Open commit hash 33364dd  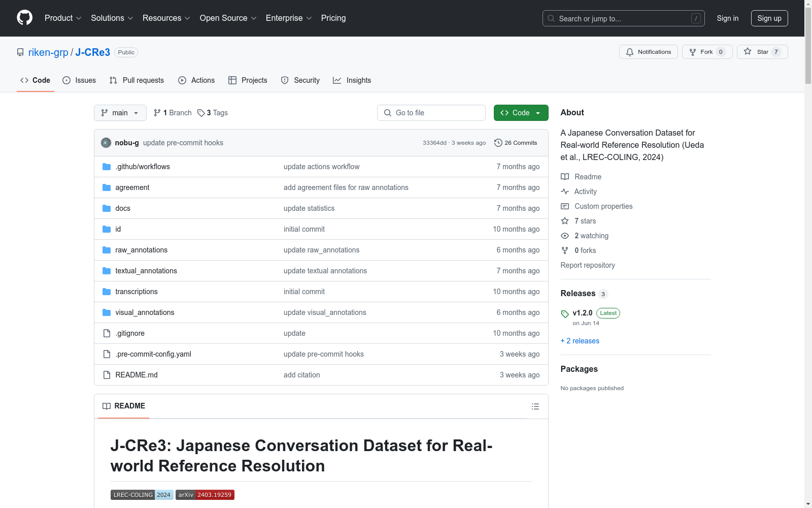point(434,143)
